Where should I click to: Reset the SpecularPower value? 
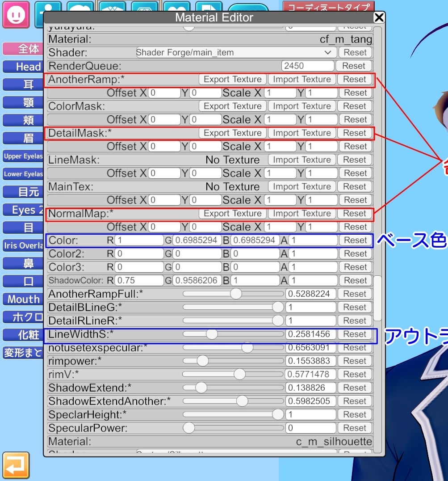click(x=355, y=428)
